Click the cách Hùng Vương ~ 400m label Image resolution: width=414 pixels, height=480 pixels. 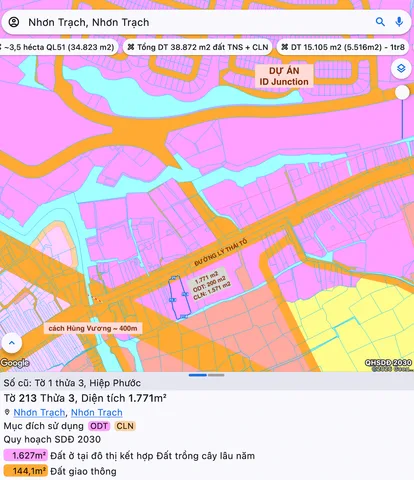pos(93,328)
